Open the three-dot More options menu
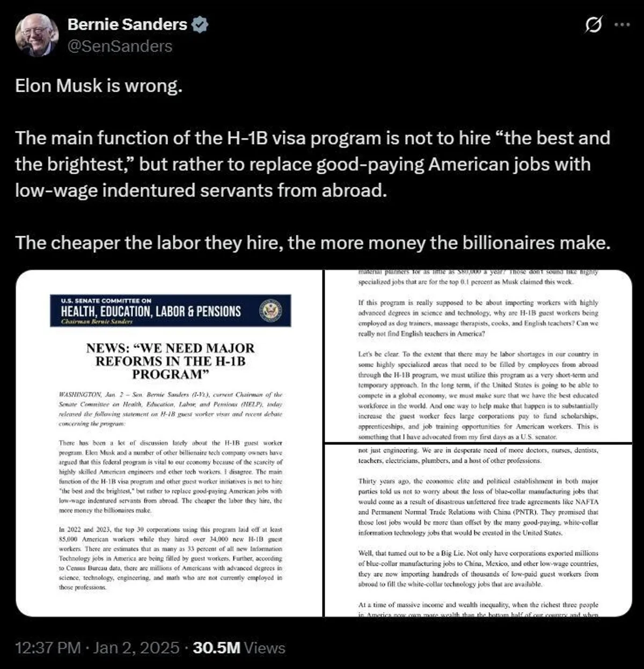Screen dimensions: 644x669 621,25
